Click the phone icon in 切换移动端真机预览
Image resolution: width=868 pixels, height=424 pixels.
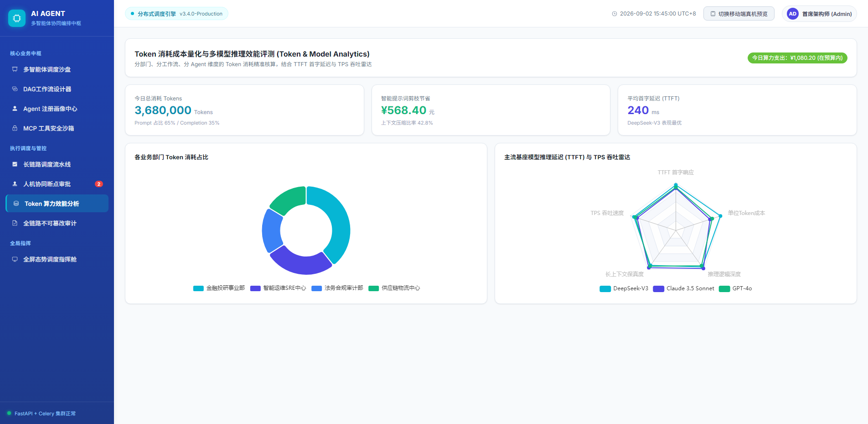[x=713, y=14]
